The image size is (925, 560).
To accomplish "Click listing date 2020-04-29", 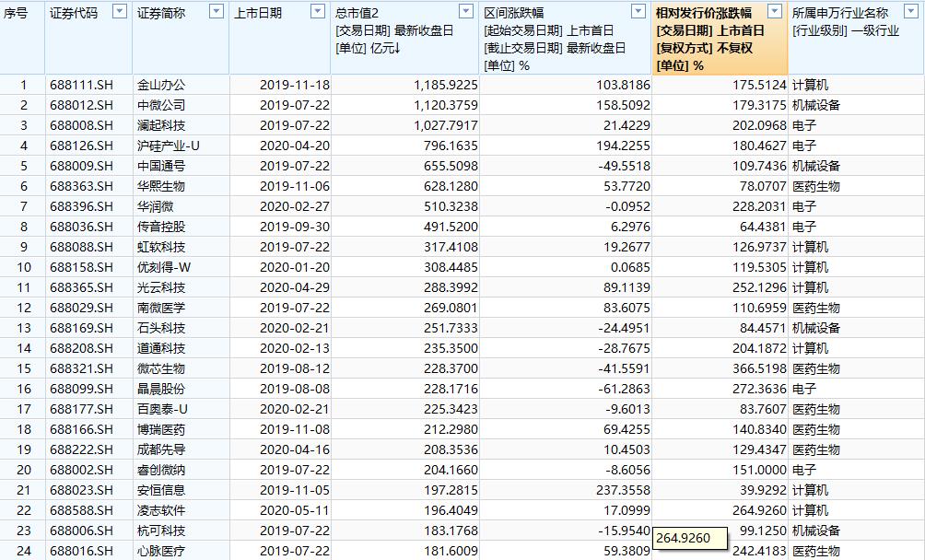I will [295, 287].
